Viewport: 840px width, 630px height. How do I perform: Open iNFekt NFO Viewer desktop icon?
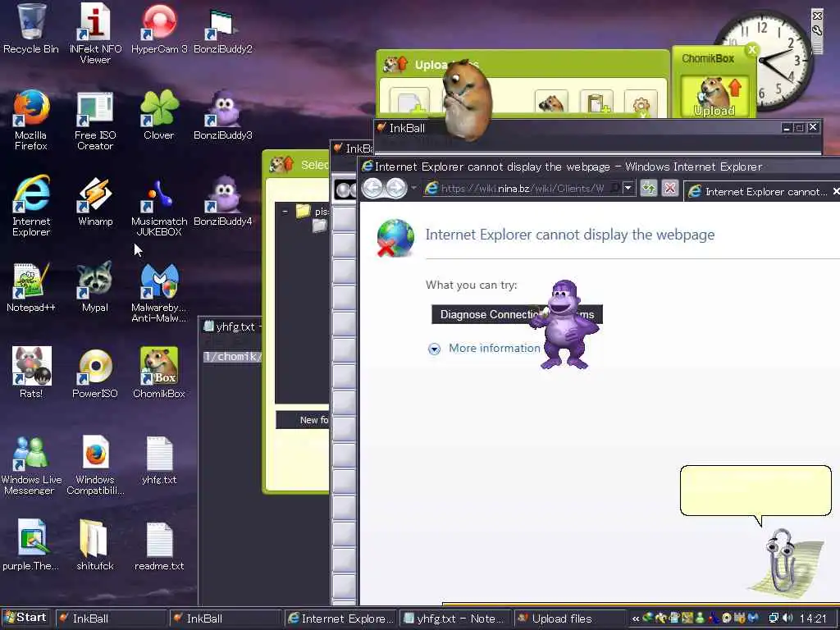(95, 33)
